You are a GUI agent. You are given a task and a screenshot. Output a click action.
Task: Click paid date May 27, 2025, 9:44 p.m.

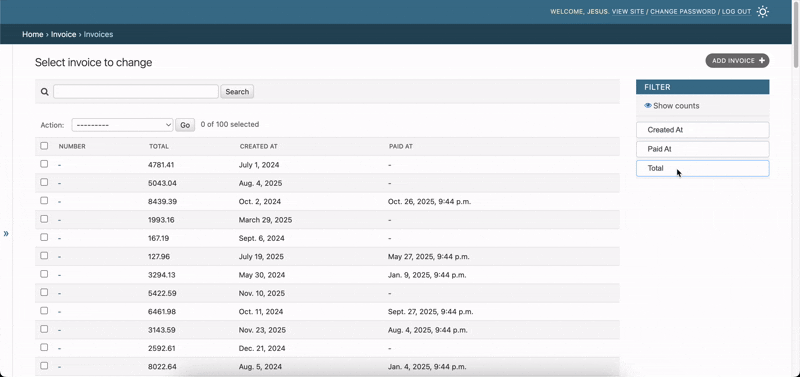pyautogui.click(x=429, y=257)
